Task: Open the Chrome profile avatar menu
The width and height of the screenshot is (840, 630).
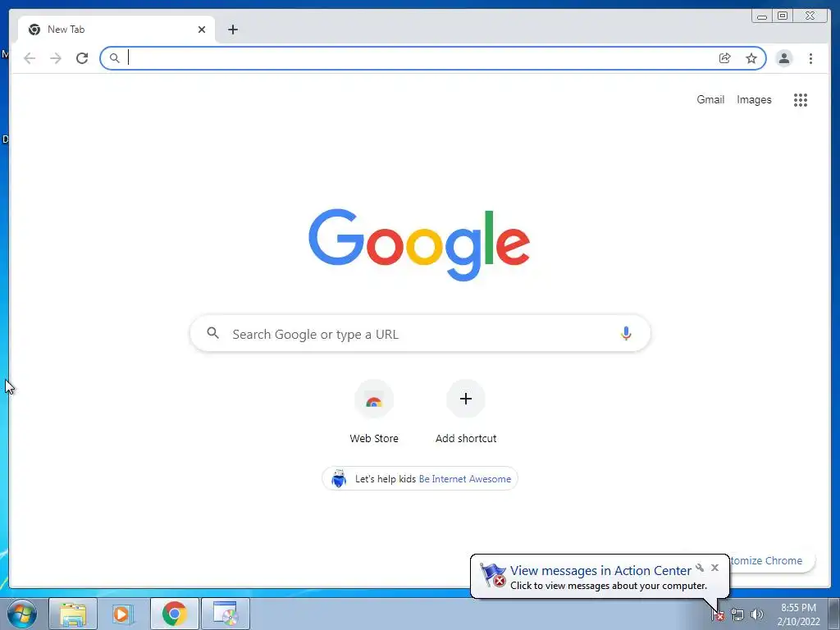Action: pyautogui.click(x=783, y=58)
